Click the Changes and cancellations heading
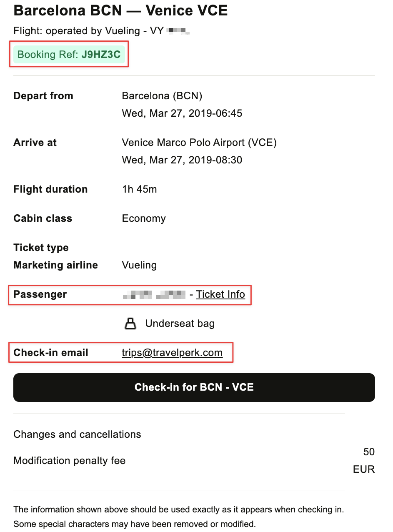Screen dimensions: 393x532 coord(77,434)
